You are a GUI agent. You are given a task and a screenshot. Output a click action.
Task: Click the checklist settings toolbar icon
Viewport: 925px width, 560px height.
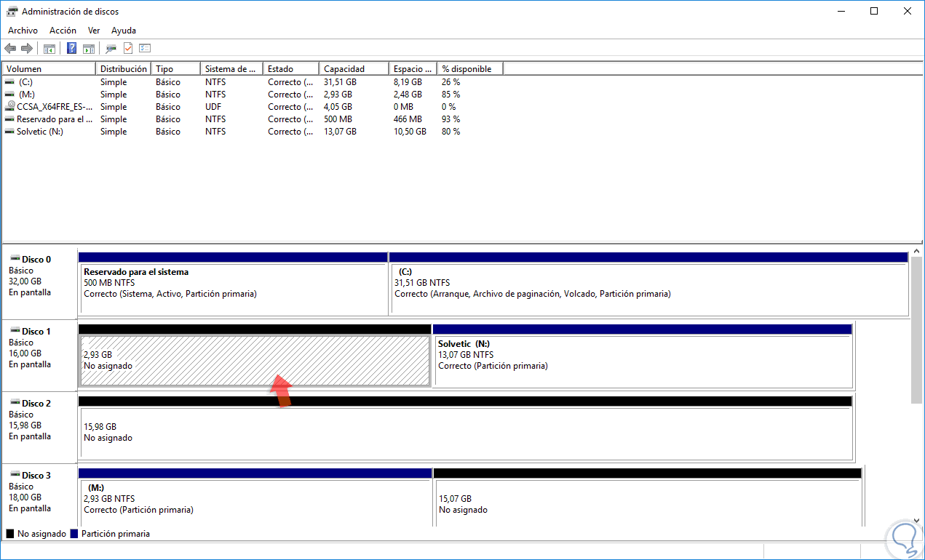pyautogui.click(x=145, y=49)
